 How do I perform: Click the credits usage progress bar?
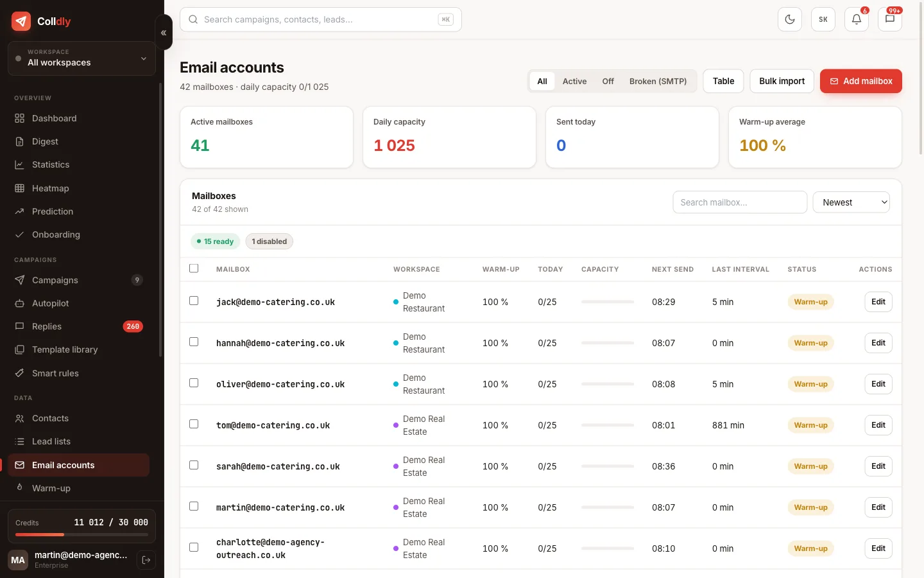point(81,534)
